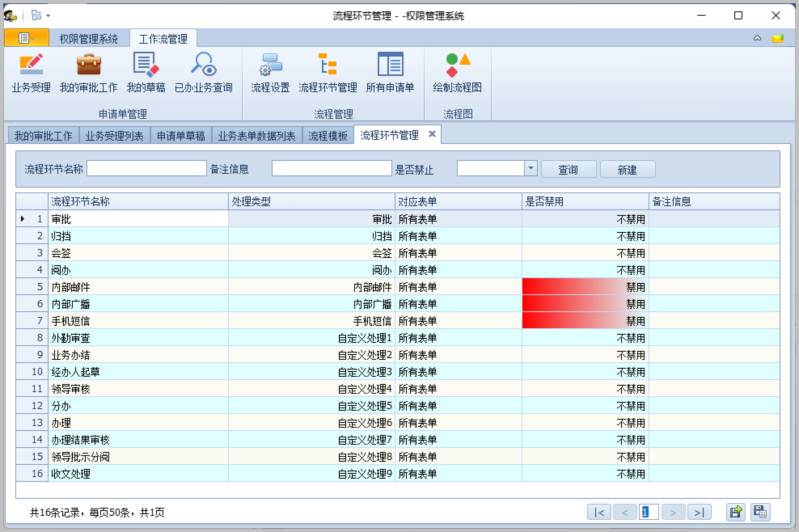Expand quick access toolbar dropdown in title bar

(48, 16)
